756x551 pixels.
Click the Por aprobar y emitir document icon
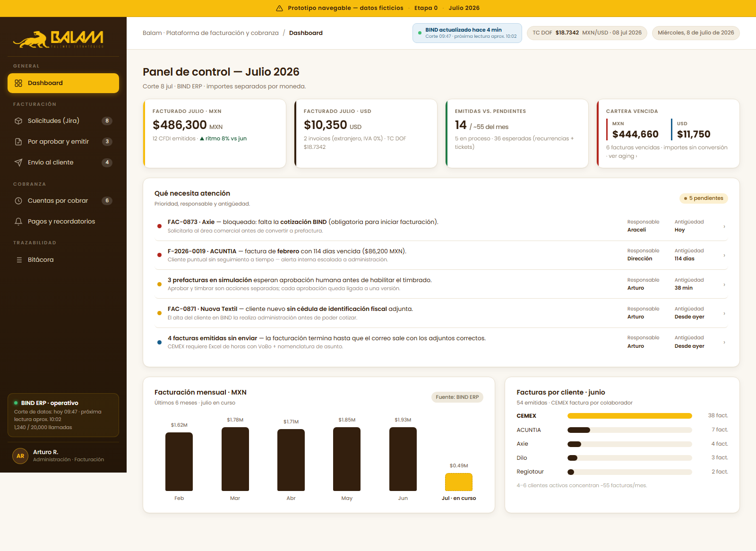pos(18,142)
